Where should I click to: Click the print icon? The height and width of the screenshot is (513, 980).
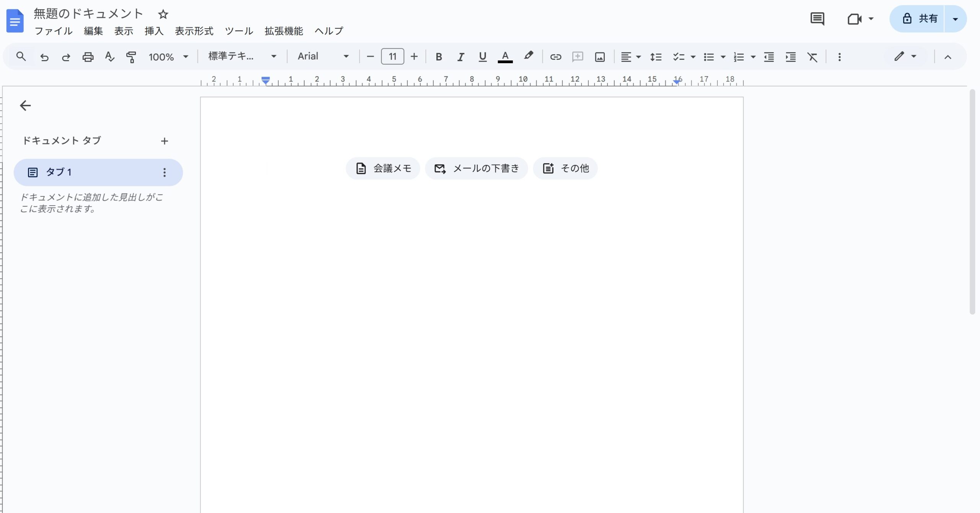pyautogui.click(x=88, y=57)
